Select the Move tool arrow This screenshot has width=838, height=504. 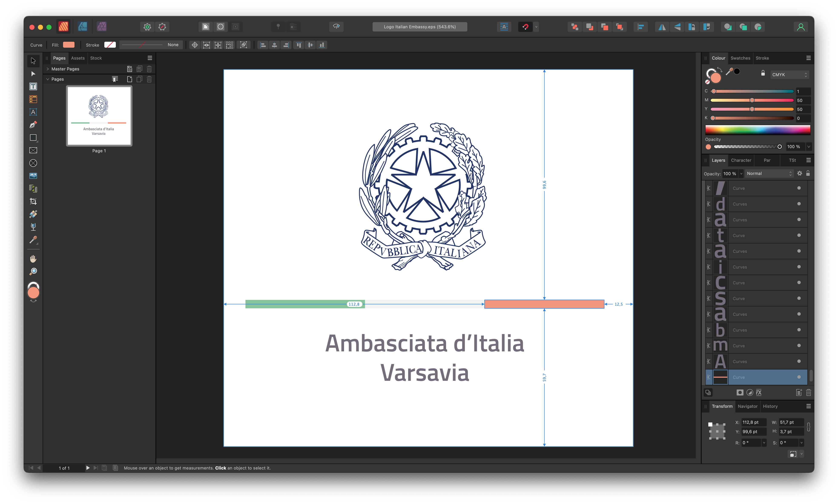33,61
